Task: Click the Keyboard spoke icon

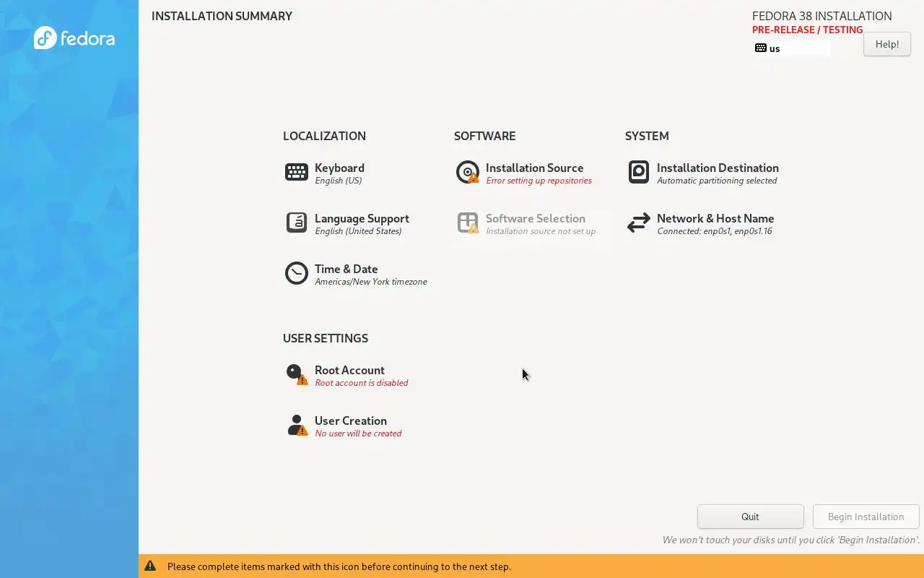Action: click(297, 172)
